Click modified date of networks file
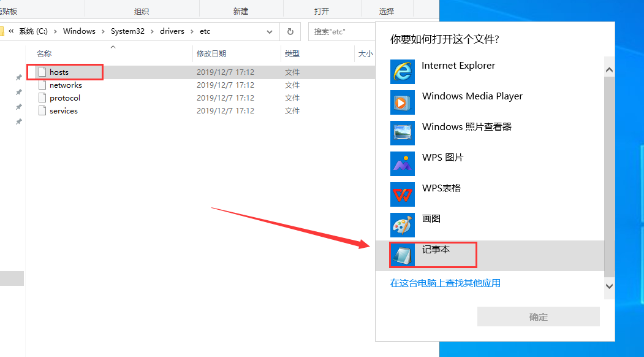The height and width of the screenshot is (357, 644). (x=225, y=85)
